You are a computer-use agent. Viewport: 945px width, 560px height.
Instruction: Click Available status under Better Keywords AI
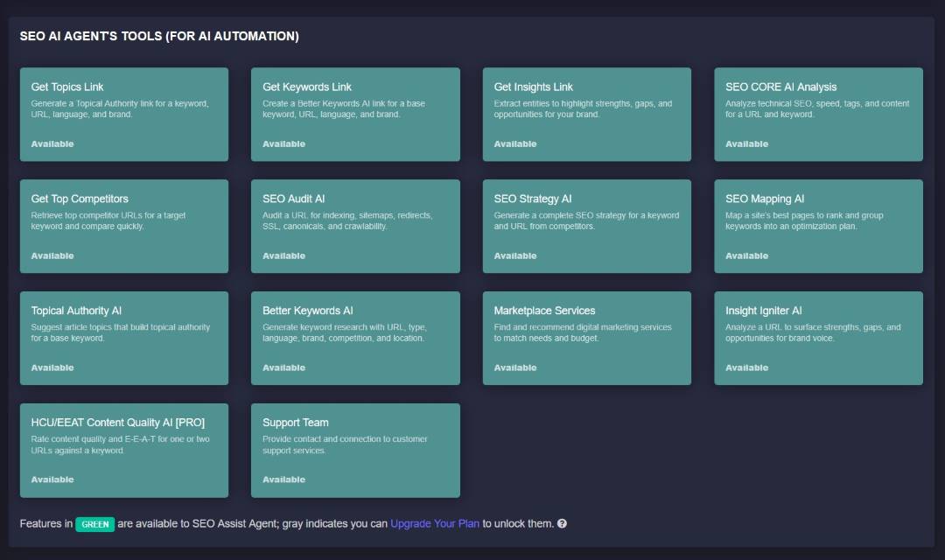point(283,367)
